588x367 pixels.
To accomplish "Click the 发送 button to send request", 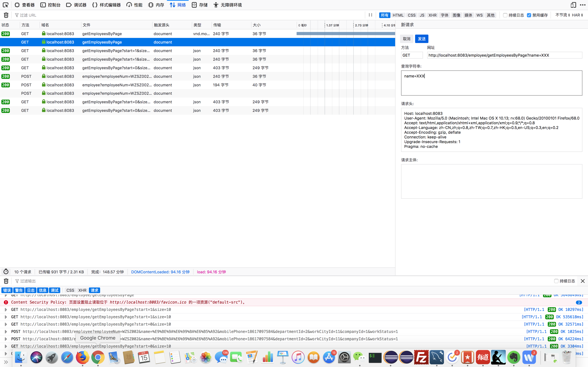I will pyautogui.click(x=421, y=39).
